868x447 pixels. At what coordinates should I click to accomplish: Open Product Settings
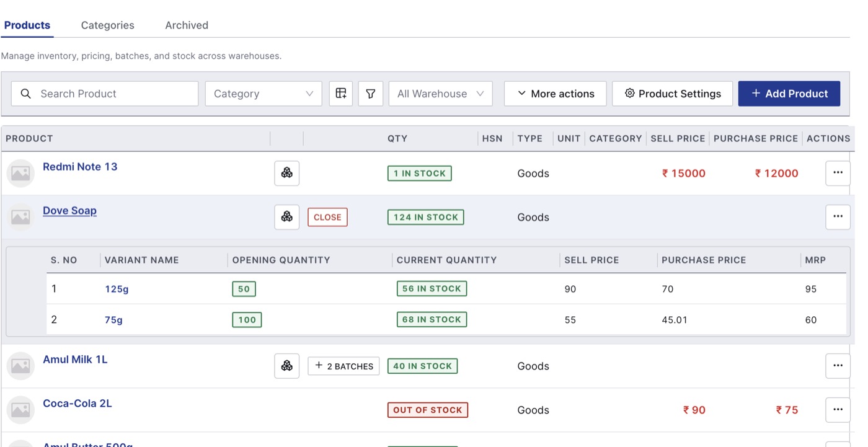672,94
